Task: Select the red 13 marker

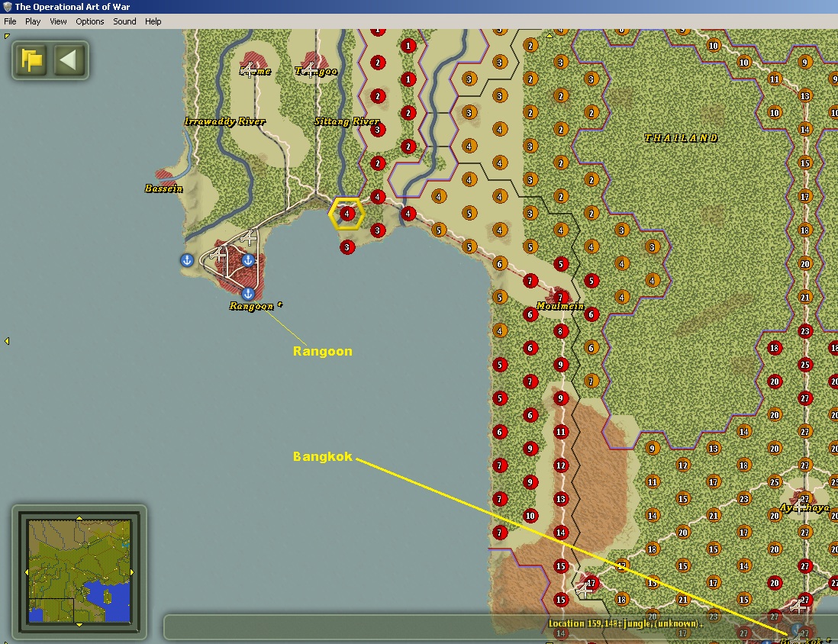Action: click(560, 499)
